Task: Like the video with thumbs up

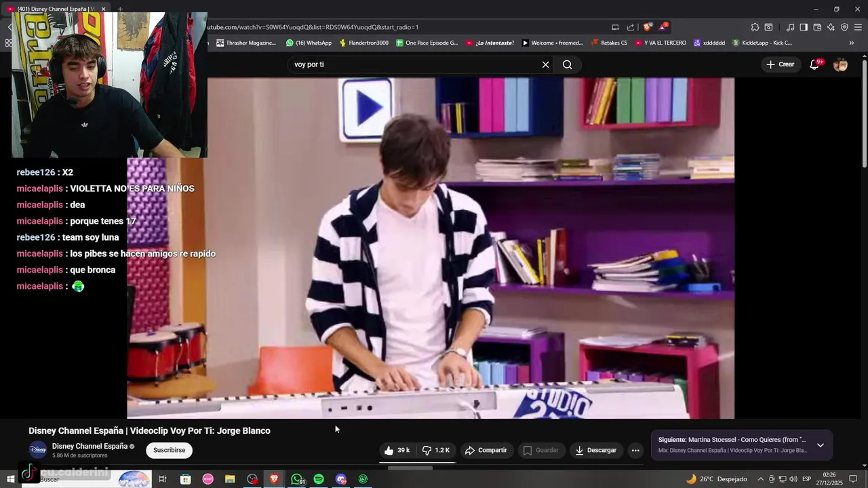Action: (397, 450)
